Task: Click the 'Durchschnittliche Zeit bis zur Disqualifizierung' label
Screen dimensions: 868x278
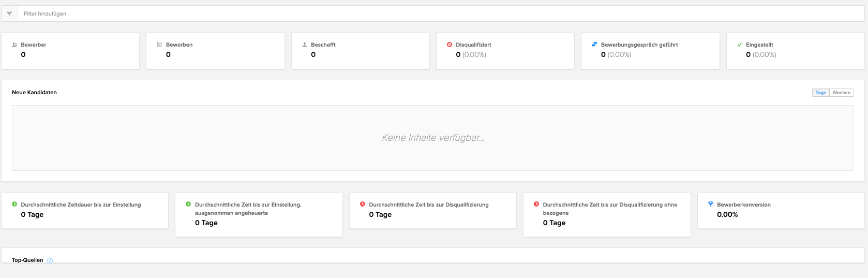Action: 429,205
